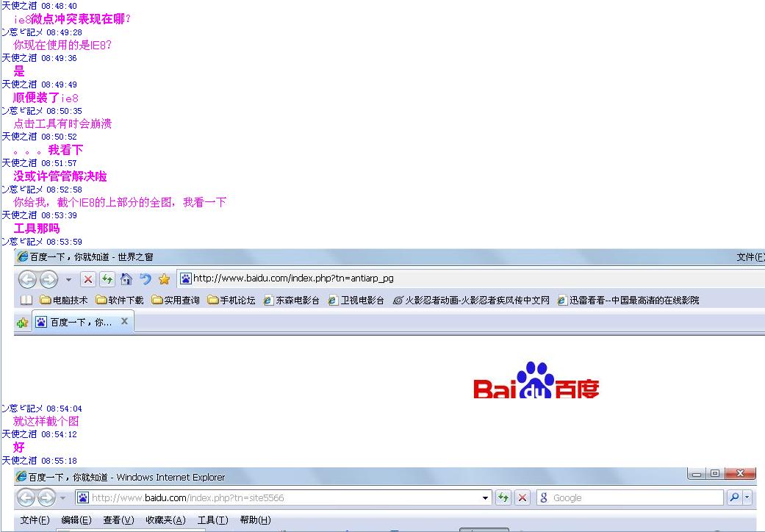Viewport: 765px width, 532px height.
Task: Click the message 。。。我看下
Action: 49,150
